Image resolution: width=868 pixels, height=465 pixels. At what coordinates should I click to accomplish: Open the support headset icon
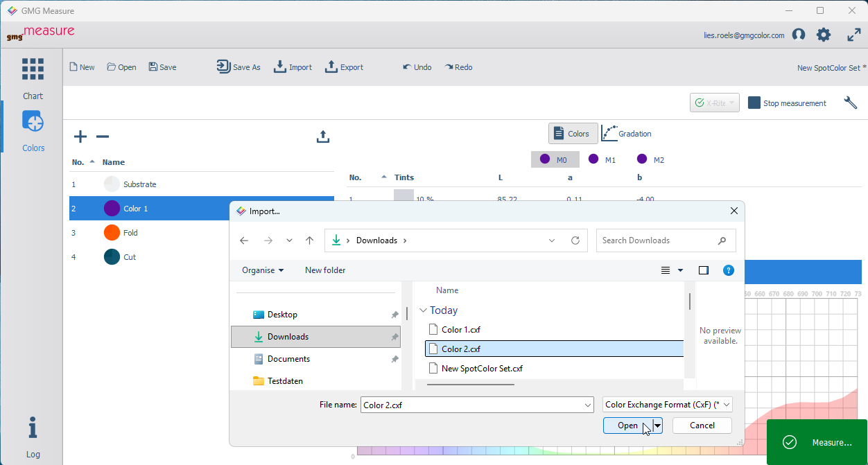[x=799, y=35]
